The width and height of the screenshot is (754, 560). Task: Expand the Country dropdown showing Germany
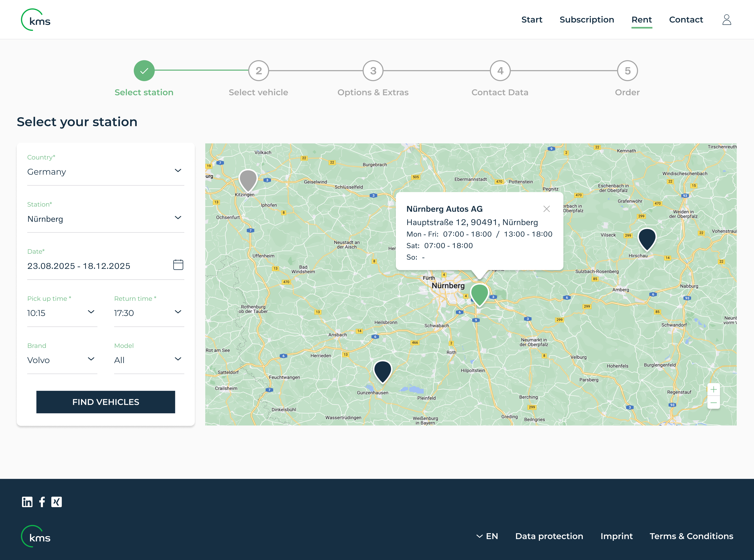[x=105, y=171]
